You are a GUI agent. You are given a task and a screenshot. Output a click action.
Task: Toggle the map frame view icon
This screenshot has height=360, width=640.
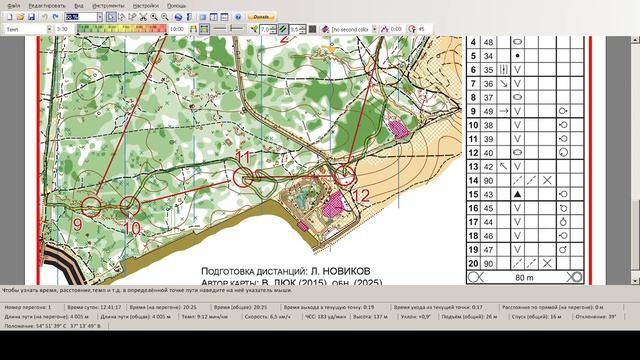click(204, 29)
